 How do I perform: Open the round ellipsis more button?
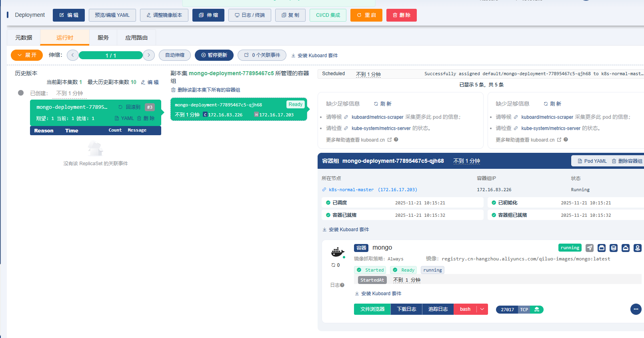coord(636,309)
